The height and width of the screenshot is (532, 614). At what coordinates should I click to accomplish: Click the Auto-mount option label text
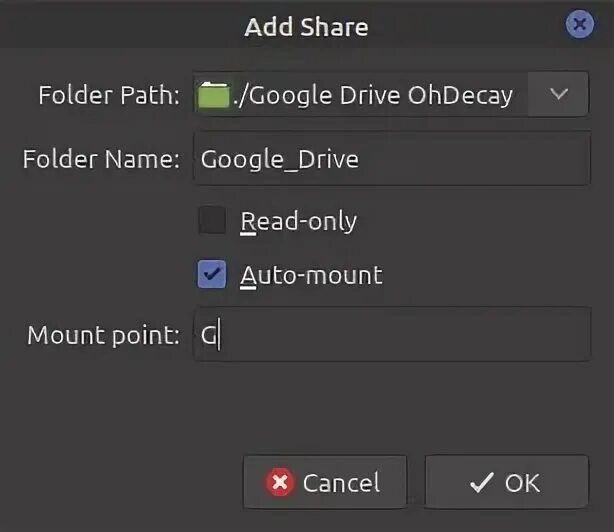(x=311, y=274)
